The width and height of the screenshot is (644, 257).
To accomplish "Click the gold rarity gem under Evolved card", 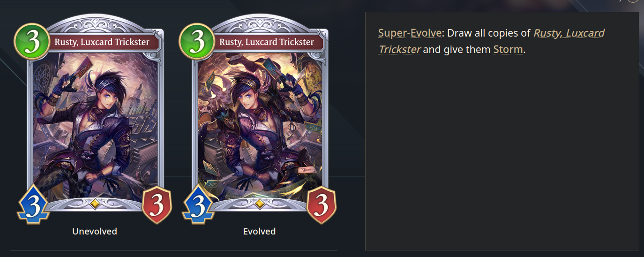I will coord(260,204).
